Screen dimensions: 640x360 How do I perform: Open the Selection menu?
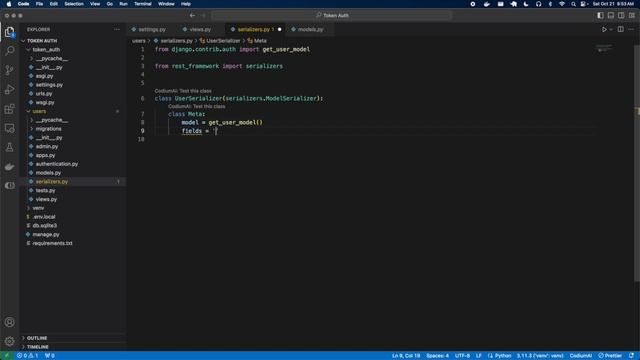[x=74, y=4]
